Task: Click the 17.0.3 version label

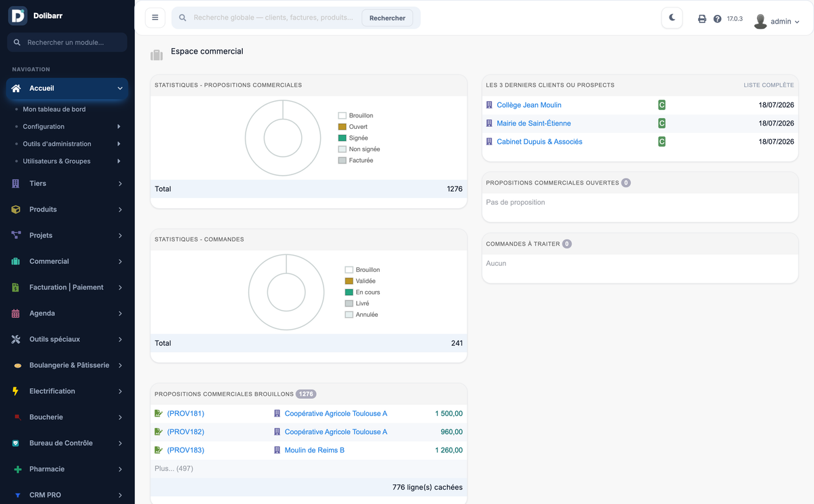Action: coord(735,19)
